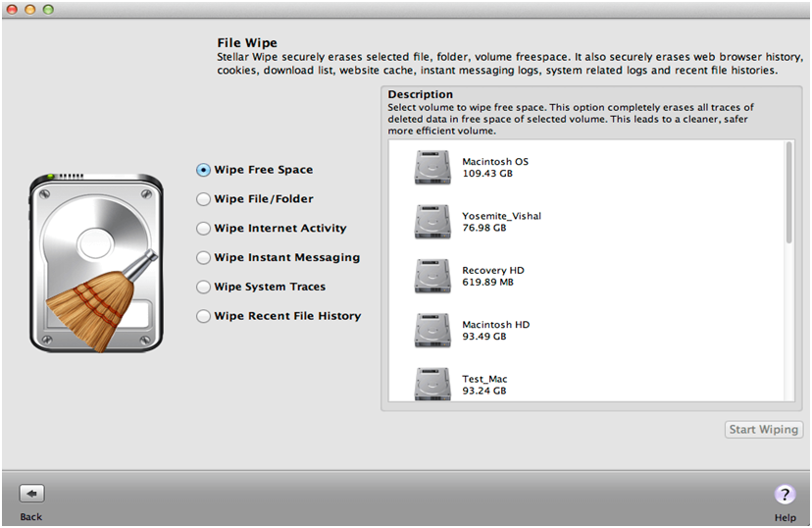Click the Start Wiping button
Viewport: 812px width, 528px height.
[x=764, y=430]
